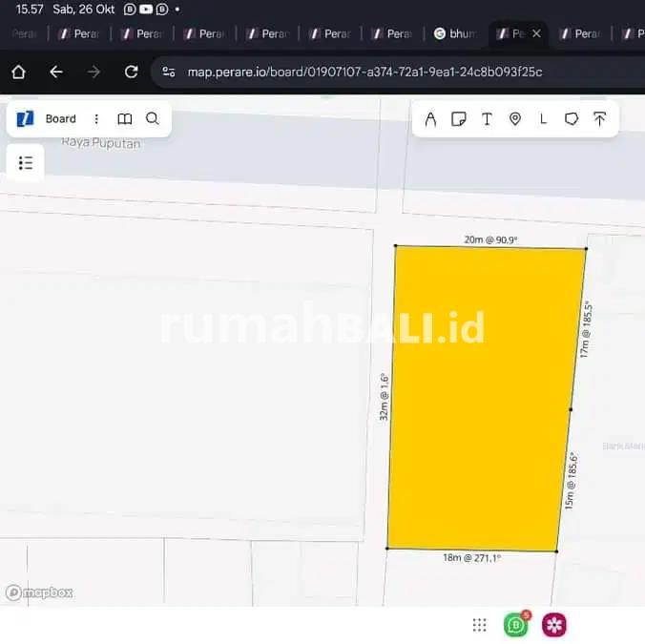This screenshot has width=645, height=644.
Task: Navigate forward in browser
Action: click(x=94, y=72)
